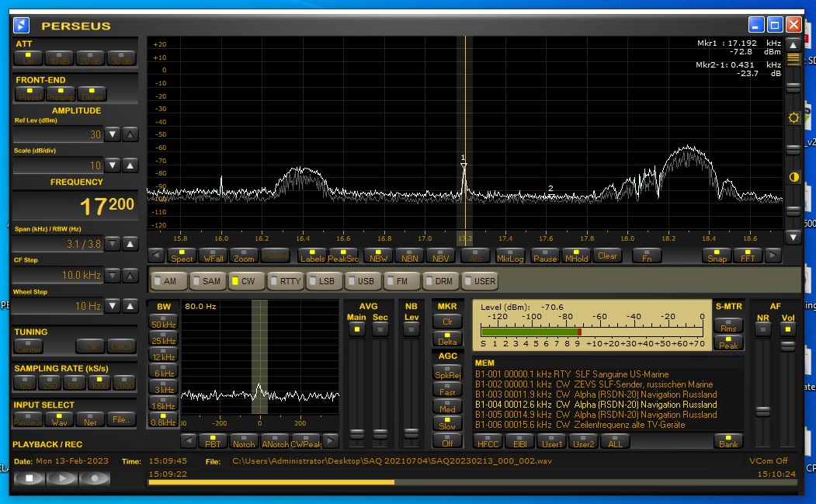The image size is (816, 504).
Task: Stop playback with the stop button
Action: click(x=30, y=478)
